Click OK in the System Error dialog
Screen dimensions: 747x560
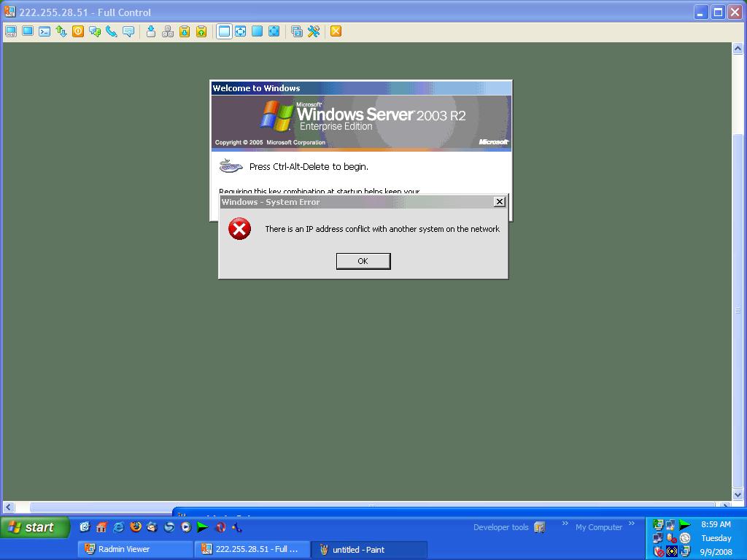point(363,261)
